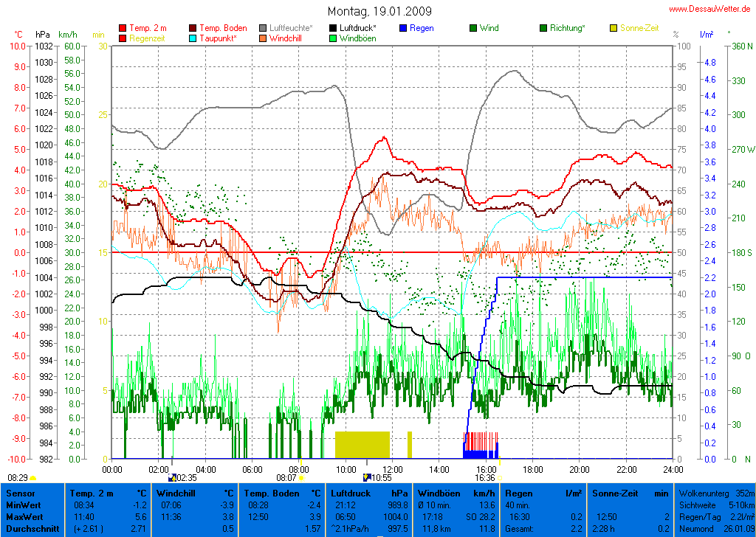Click the 12:00 label on time axis
756x537 pixels.
(391, 469)
